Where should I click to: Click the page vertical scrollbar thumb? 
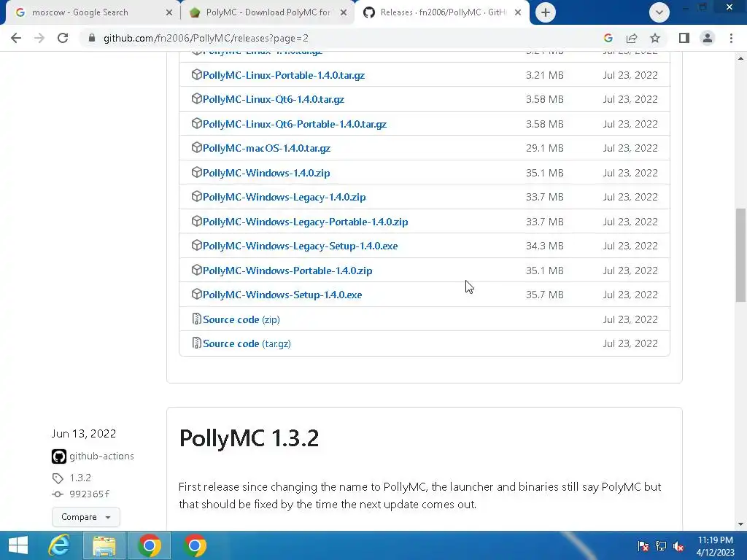740,254
